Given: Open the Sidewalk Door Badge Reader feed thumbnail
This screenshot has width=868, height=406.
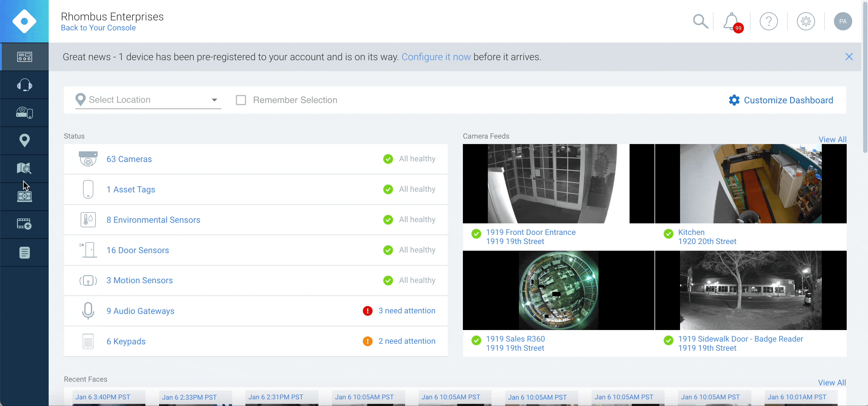Looking at the screenshot, I should click(750, 290).
